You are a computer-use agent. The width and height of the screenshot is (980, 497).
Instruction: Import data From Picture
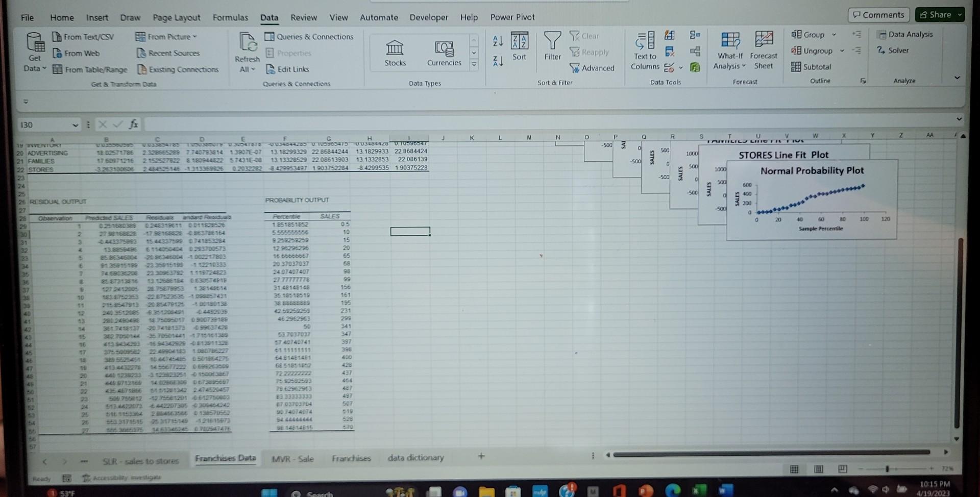pos(166,37)
